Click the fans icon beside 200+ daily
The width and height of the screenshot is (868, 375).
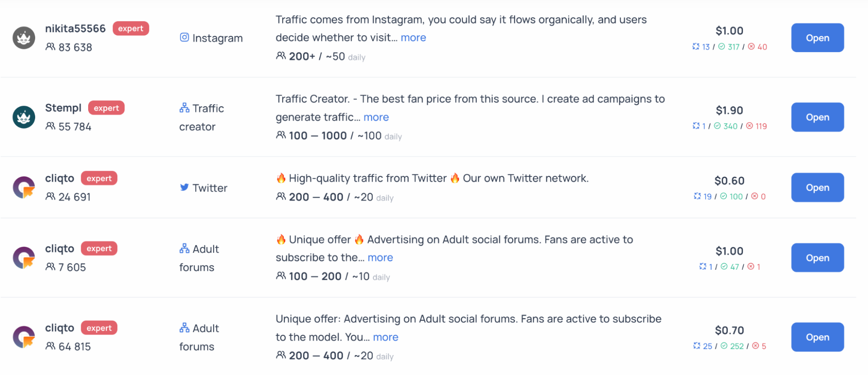[x=281, y=56]
